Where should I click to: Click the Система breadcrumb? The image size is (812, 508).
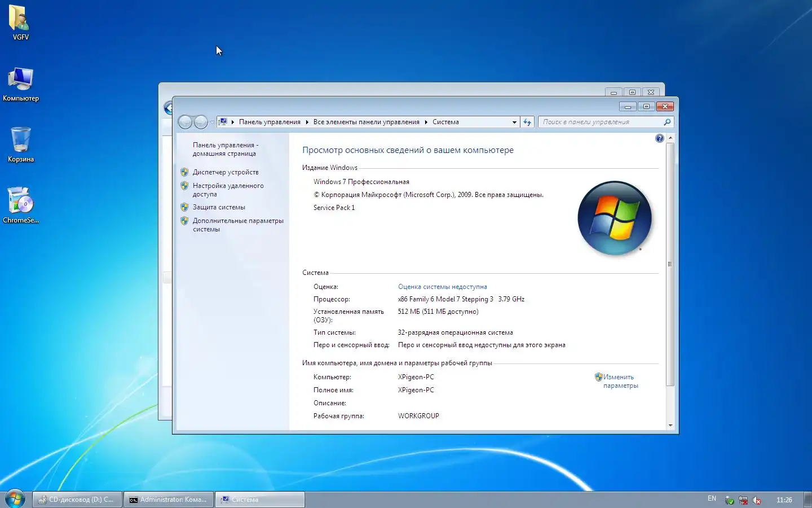coord(445,122)
